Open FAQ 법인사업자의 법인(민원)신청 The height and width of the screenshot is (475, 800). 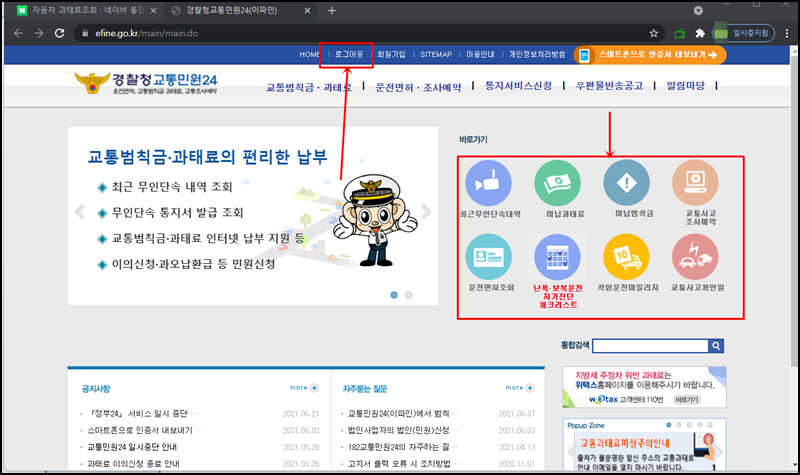click(404, 430)
